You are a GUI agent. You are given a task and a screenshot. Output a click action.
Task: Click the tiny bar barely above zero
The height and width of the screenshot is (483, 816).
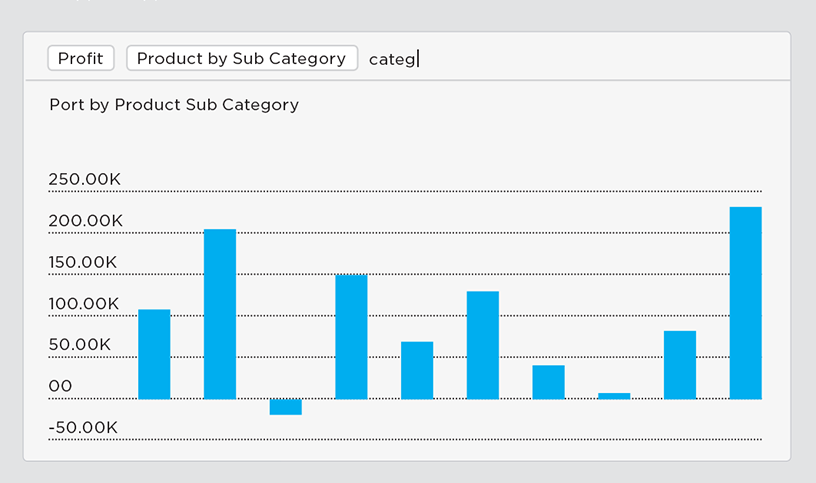(614, 396)
